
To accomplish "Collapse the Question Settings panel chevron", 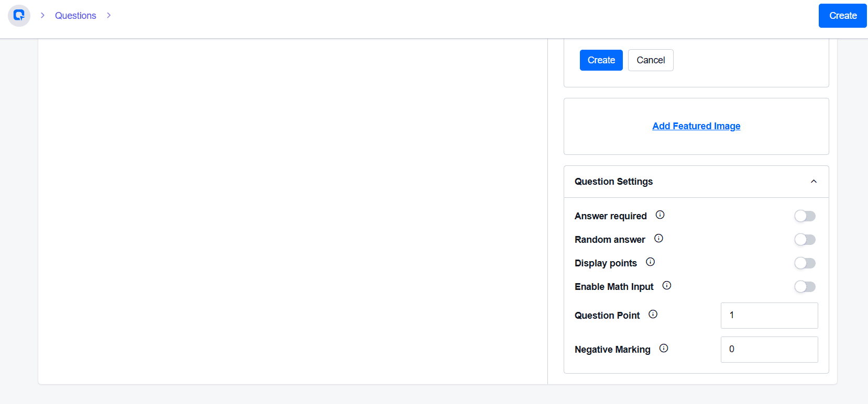I will [814, 182].
